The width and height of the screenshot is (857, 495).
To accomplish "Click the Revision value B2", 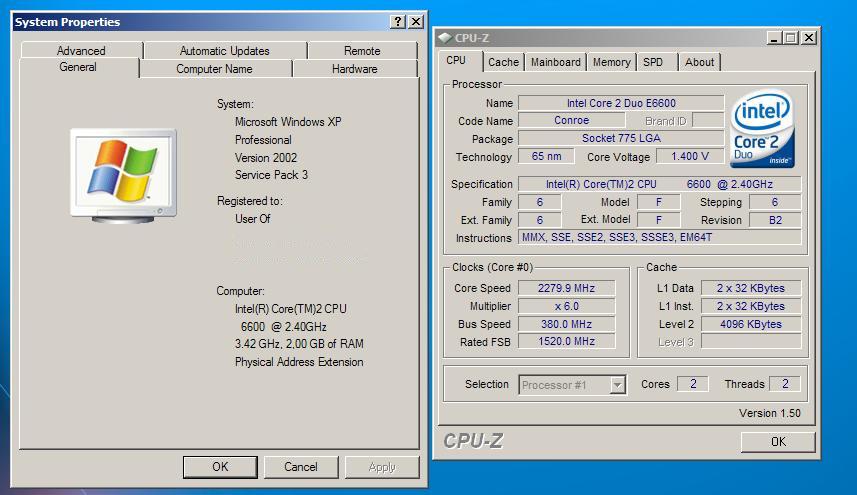I will [775, 220].
